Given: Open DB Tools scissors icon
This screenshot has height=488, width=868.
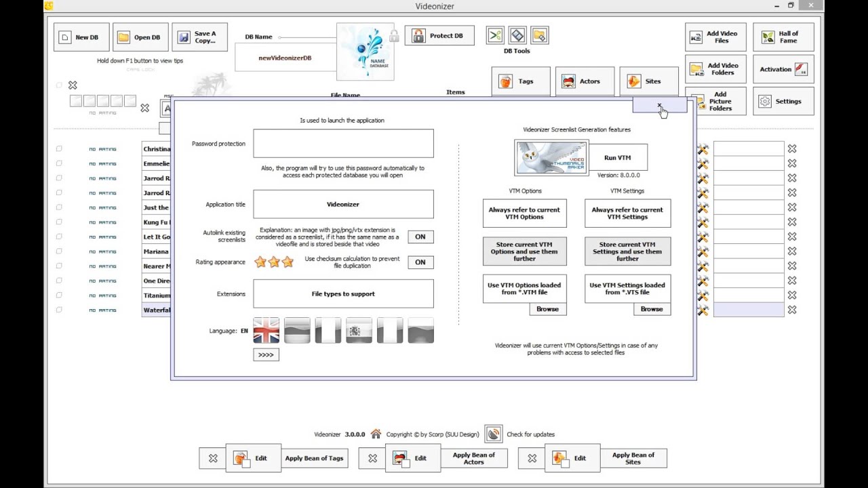Looking at the screenshot, I should 495,35.
